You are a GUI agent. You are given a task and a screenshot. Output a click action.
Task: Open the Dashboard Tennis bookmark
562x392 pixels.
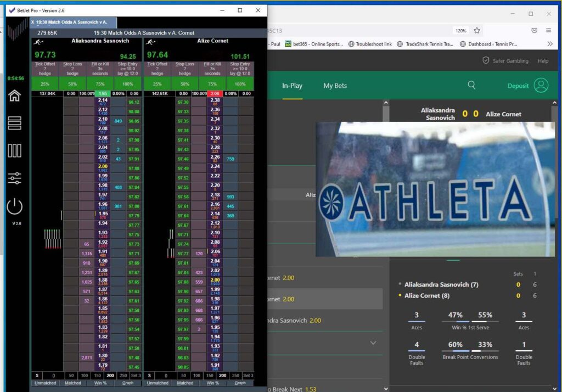pos(488,44)
